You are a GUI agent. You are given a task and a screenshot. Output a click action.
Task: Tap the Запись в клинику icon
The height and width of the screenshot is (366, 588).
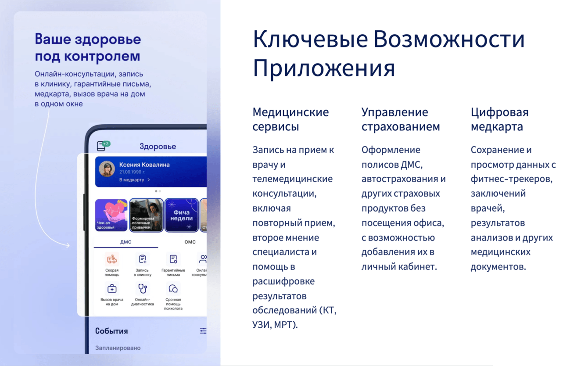pos(143,259)
